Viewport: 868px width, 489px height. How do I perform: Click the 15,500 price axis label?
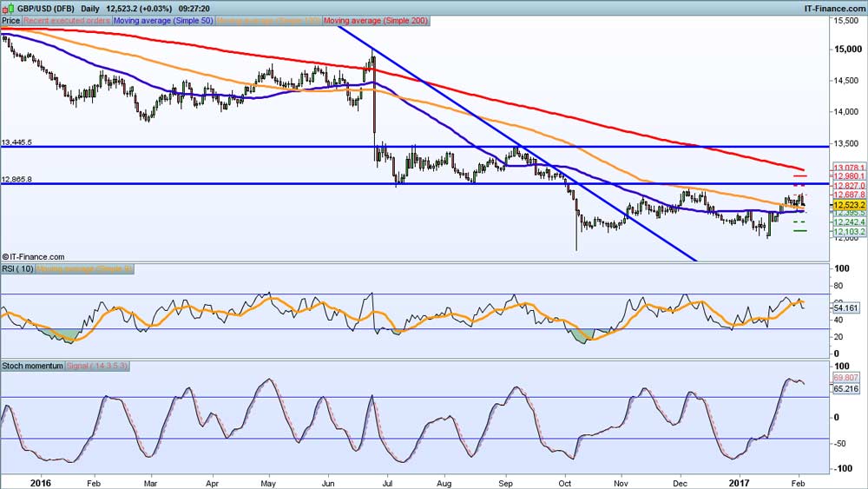coord(846,21)
